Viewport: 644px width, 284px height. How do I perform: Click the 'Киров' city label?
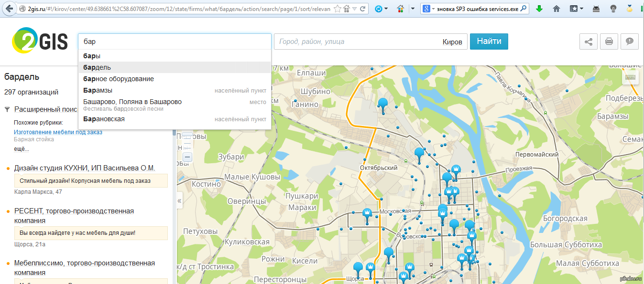click(x=452, y=42)
